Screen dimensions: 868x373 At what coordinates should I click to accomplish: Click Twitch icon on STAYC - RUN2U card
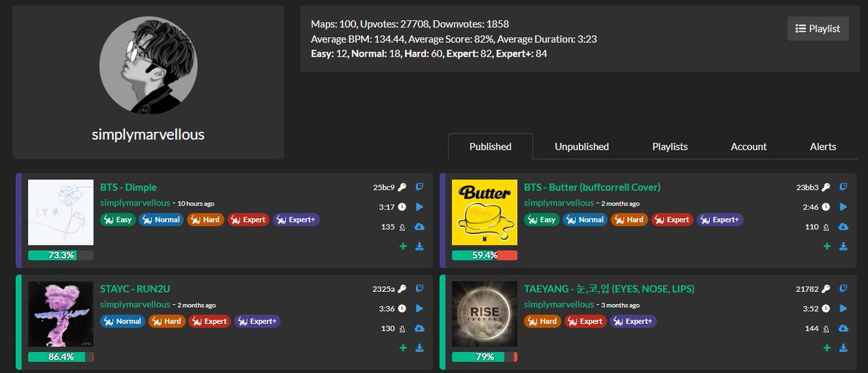tap(420, 288)
